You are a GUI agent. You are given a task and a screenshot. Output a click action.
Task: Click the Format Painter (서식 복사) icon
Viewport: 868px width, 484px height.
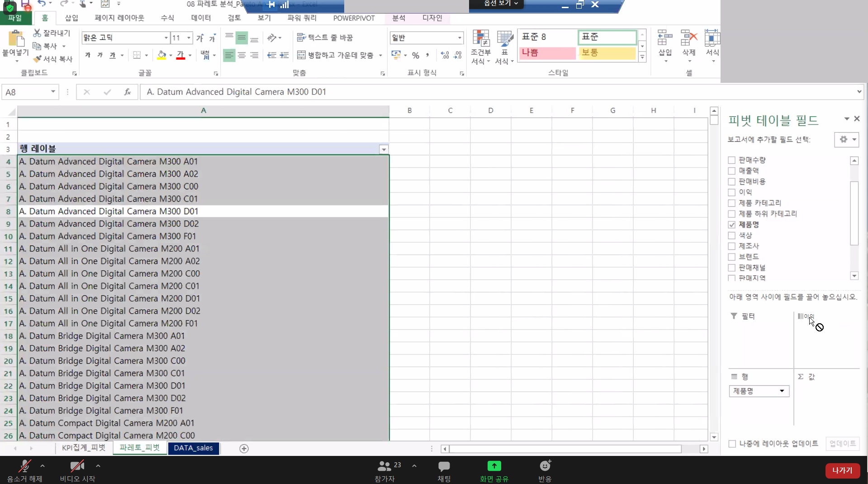pos(38,59)
